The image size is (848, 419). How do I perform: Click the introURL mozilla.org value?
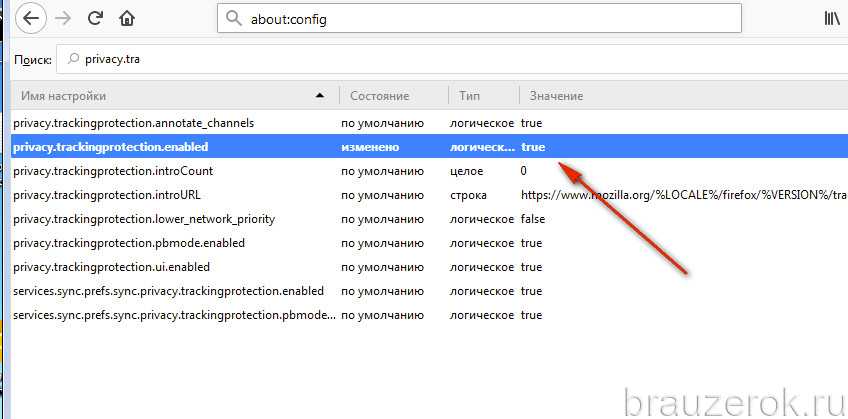684,195
